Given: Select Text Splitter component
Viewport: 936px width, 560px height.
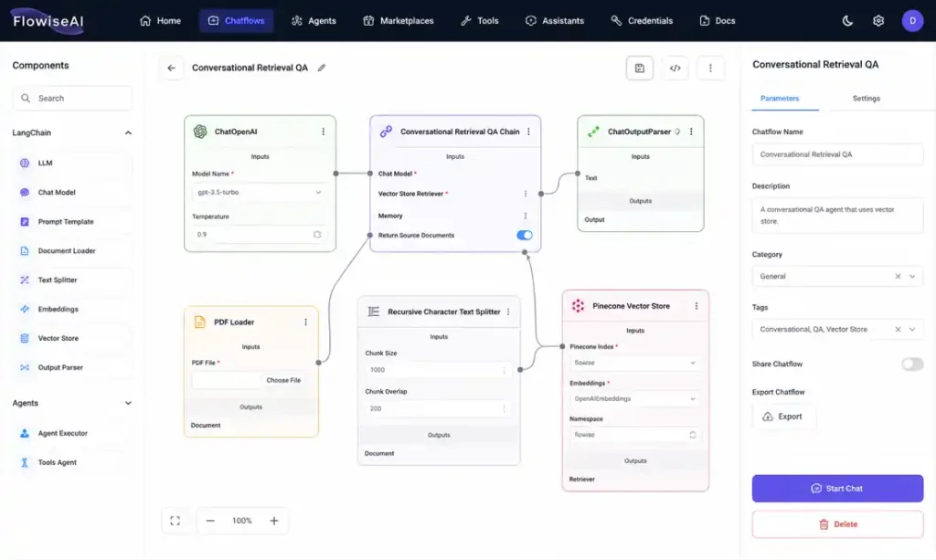Looking at the screenshot, I should tap(72, 280).
